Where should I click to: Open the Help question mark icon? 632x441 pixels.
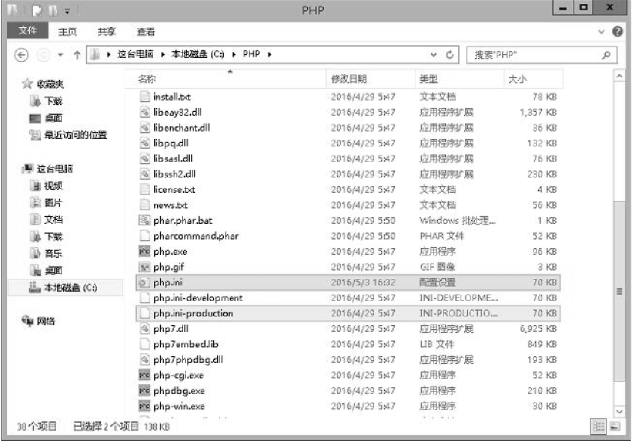tap(617, 31)
